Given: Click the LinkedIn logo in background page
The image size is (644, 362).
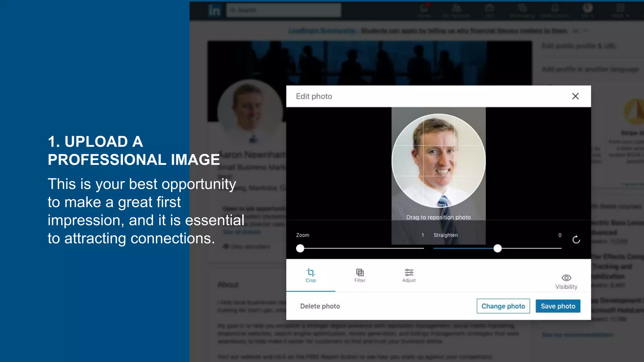Looking at the screenshot, I should (214, 10).
